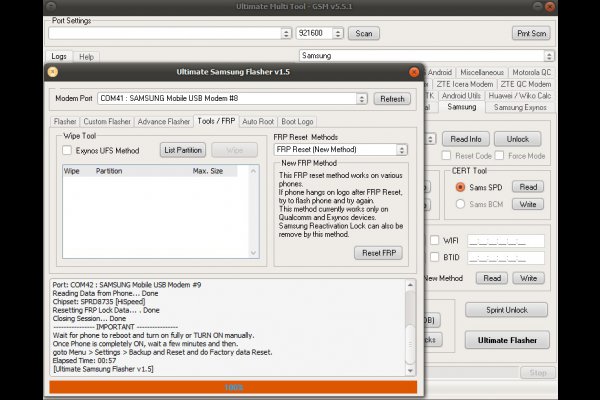
Task: Open the Boot Logo tab
Action: 297,122
